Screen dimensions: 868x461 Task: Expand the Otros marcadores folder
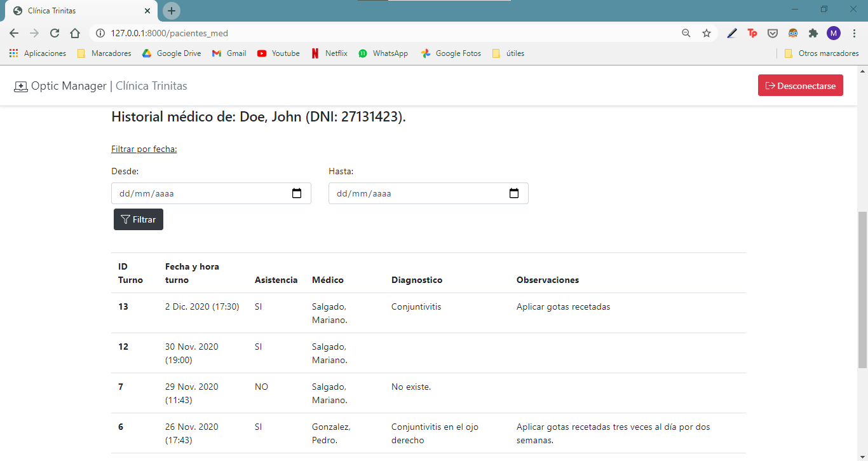click(822, 53)
